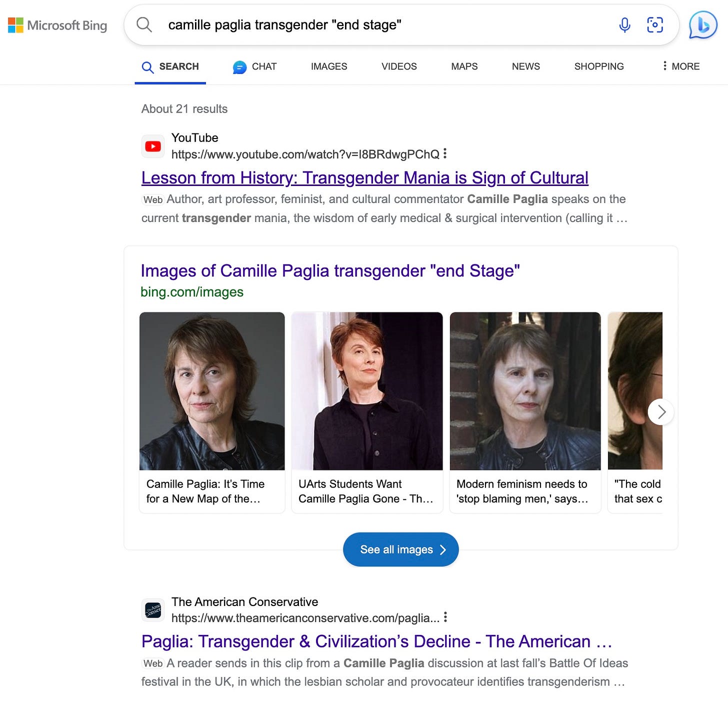This screenshot has height=707, width=728.
Task: Click 'Camille Paglia: It's Time for a New Map' caption
Action: click(x=205, y=491)
